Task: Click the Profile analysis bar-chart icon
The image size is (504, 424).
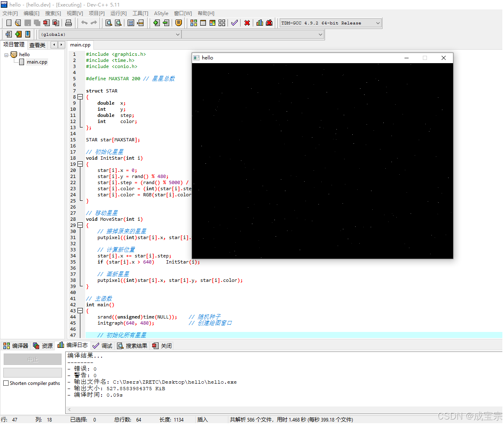Action: pyautogui.click(x=260, y=23)
